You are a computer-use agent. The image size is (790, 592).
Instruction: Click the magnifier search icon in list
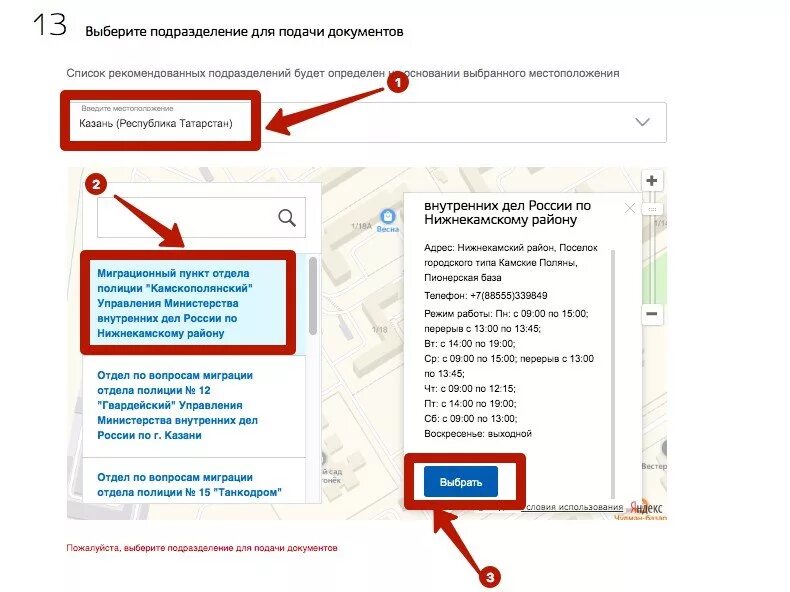coord(287,218)
